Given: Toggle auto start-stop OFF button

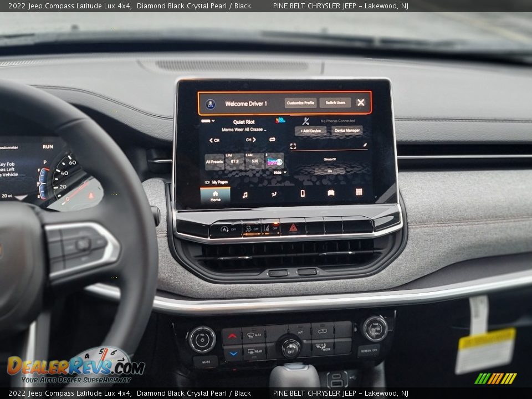Looking at the screenshot, I should [226, 229].
